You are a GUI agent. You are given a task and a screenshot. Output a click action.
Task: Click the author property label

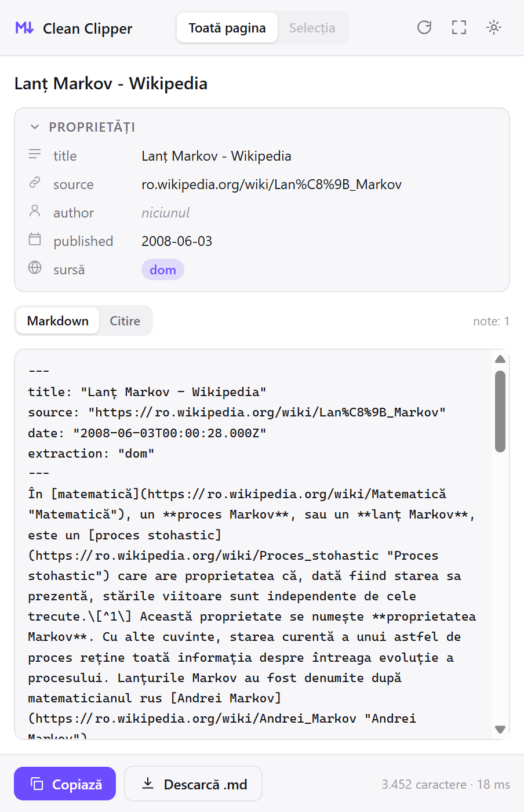(74, 213)
